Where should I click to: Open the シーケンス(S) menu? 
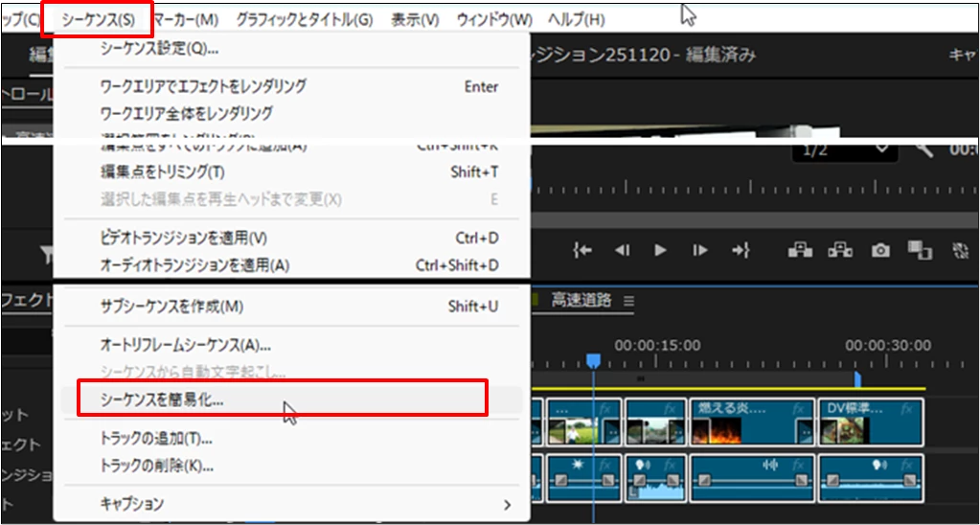click(x=98, y=19)
